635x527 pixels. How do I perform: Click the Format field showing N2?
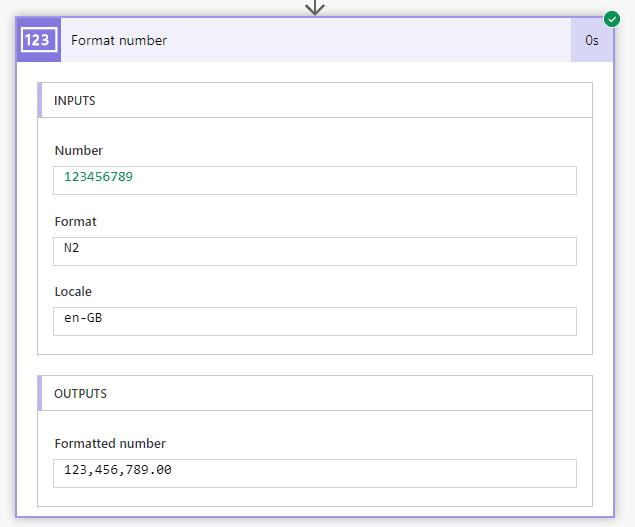tap(315, 252)
